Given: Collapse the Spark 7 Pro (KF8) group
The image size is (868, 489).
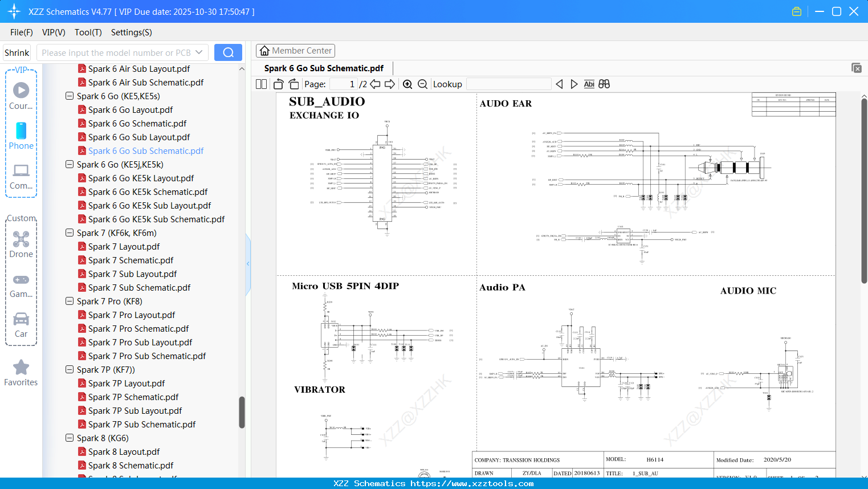Looking at the screenshot, I should [69, 301].
